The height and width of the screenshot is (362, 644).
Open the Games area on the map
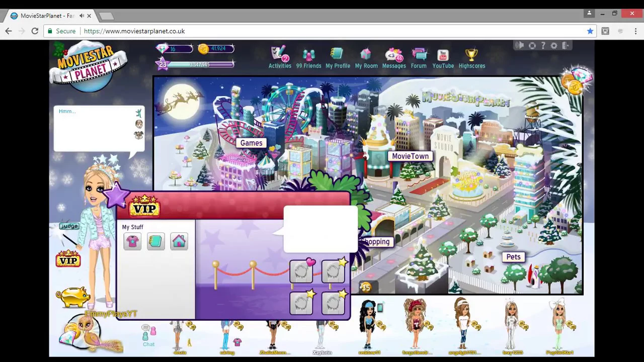(251, 143)
